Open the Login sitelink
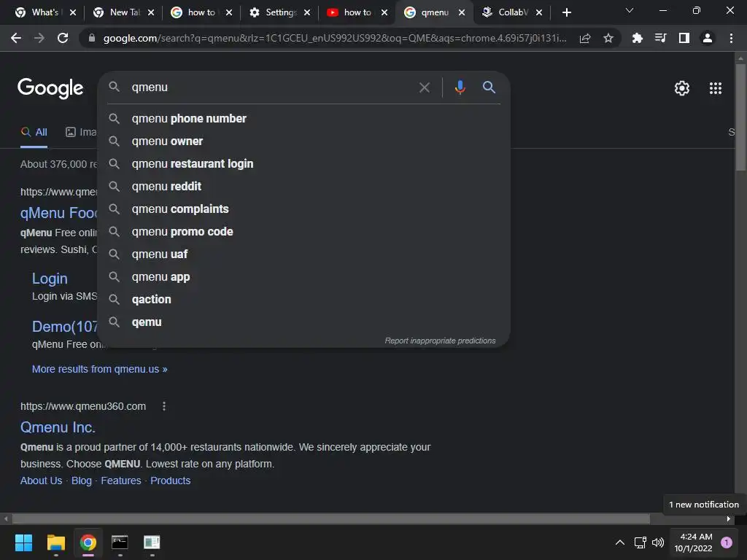747x560 pixels. pos(50,279)
